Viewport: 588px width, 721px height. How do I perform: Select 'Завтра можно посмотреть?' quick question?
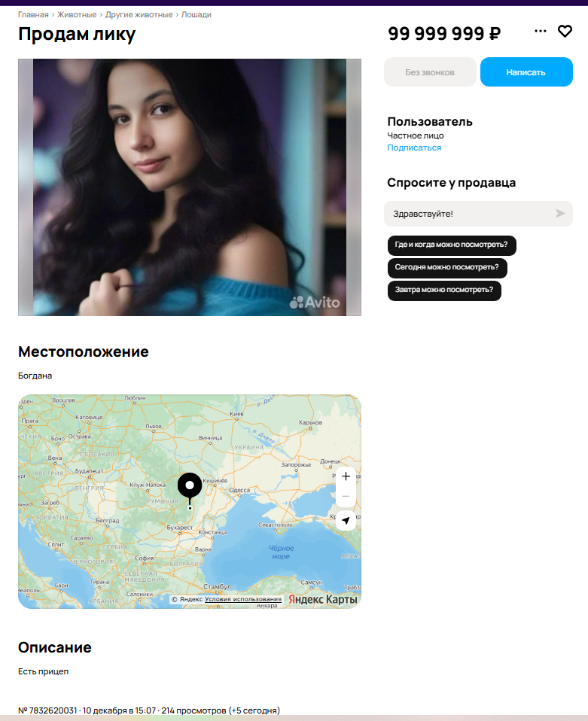444,291
